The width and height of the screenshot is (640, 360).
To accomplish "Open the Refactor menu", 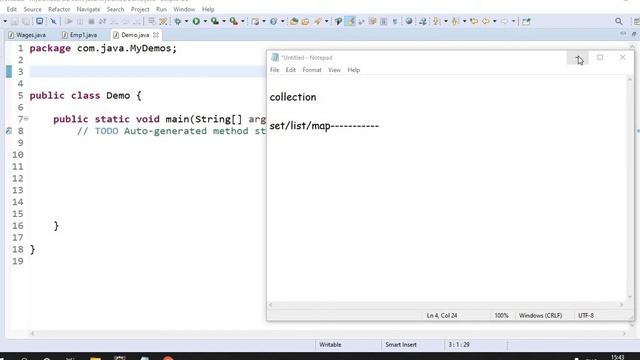I will 59,9.
